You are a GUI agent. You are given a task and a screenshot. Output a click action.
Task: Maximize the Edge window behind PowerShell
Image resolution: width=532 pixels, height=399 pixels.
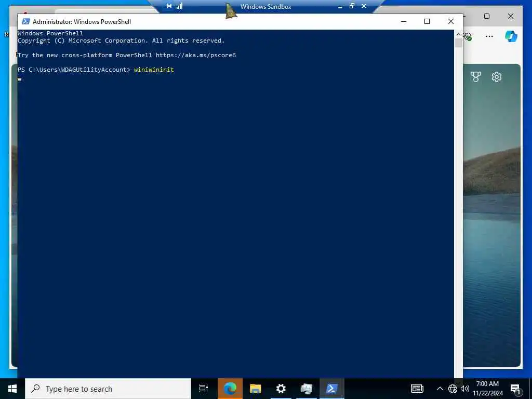tap(486, 16)
